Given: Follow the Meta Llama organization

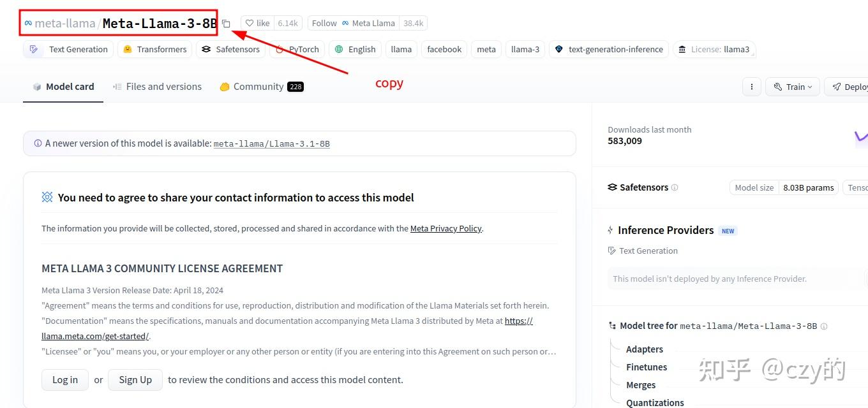Looking at the screenshot, I should 353,23.
